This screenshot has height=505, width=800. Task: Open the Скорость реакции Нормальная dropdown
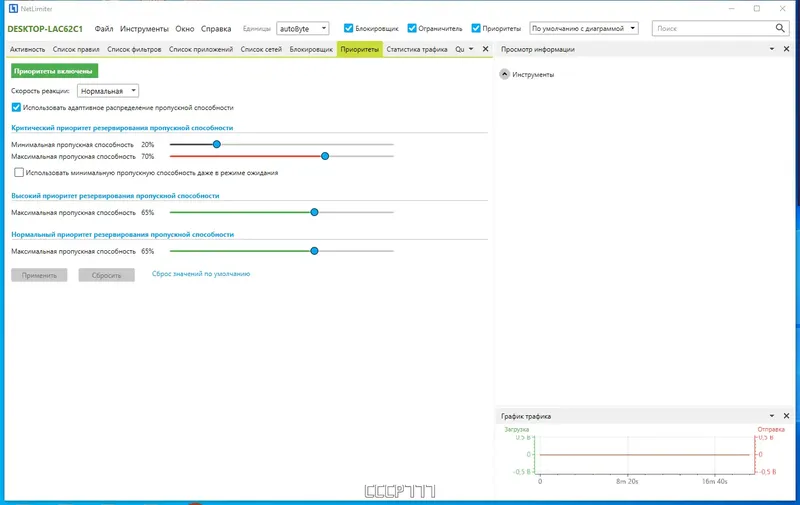108,91
